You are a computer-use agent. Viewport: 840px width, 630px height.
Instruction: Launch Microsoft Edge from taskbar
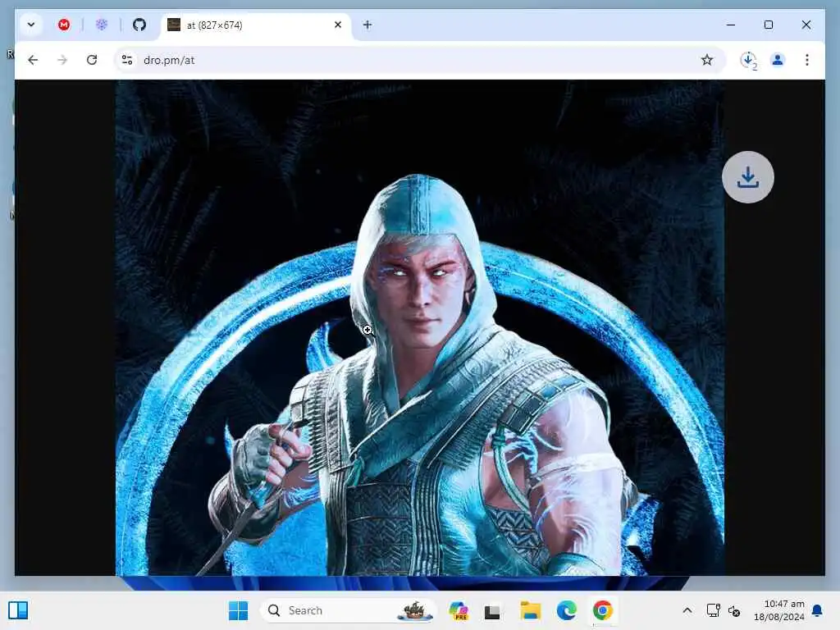(x=566, y=610)
